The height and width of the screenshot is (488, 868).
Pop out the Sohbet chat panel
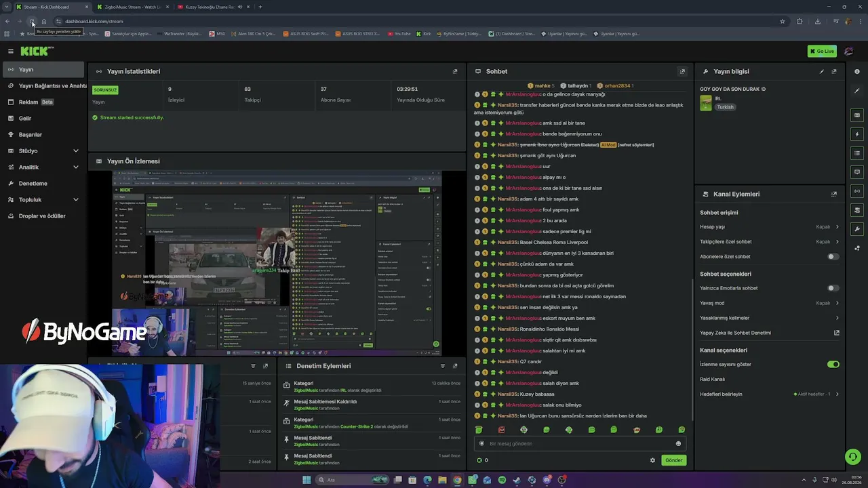pos(682,71)
